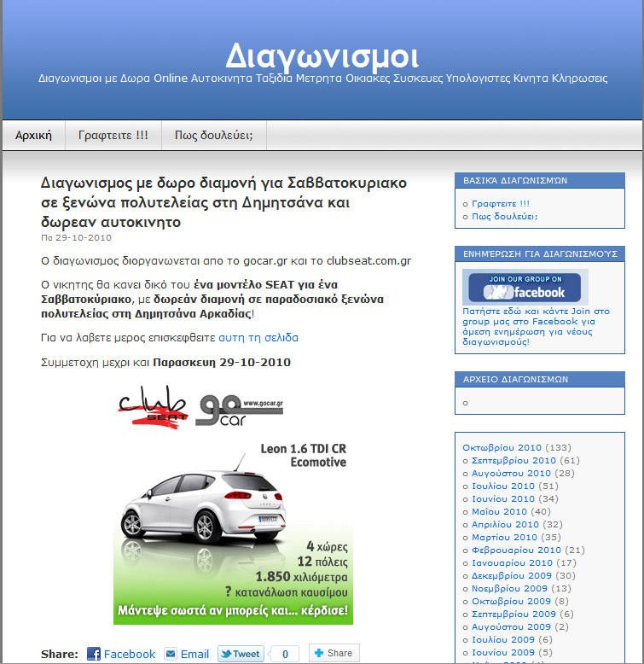
Task: Open the Πως δουλεύει; navigation menu item
Action: click(x=214, y=135)
